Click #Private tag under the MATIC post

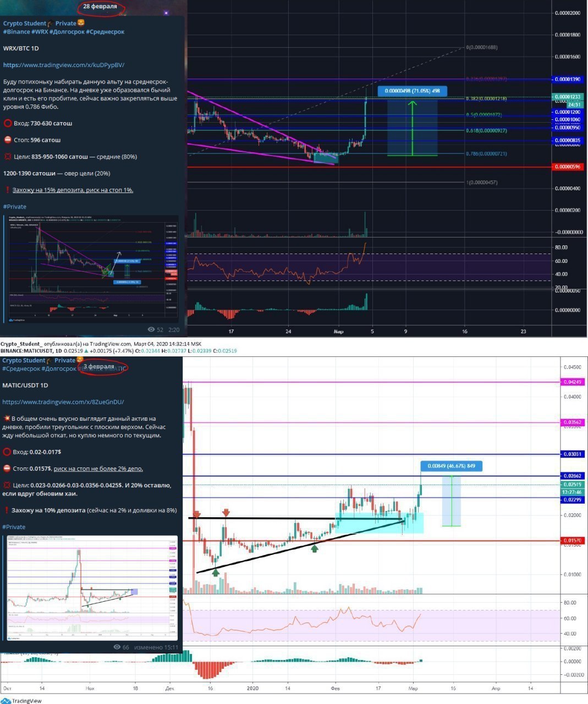point(14,527)
